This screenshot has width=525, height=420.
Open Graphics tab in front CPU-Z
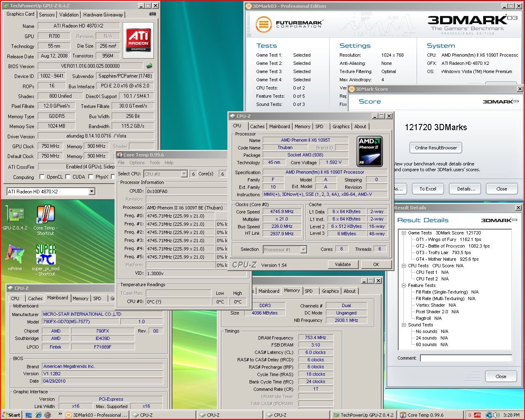[x=341, y=126]
